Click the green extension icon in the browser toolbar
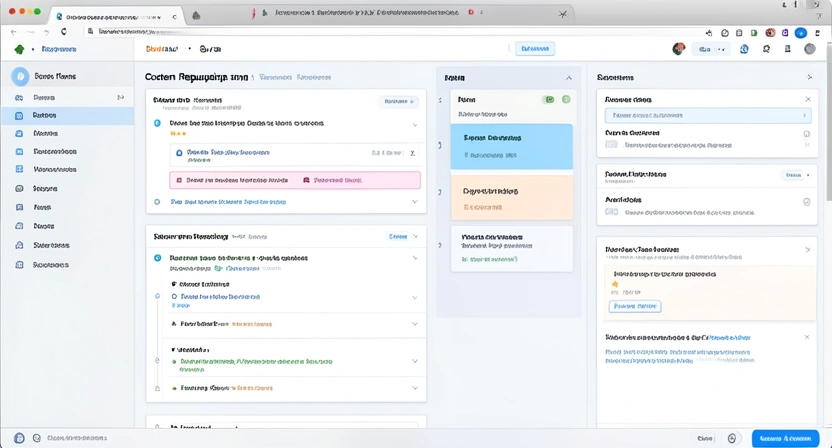This screenshot has width=832, height=448. click(x=754, y=33)
